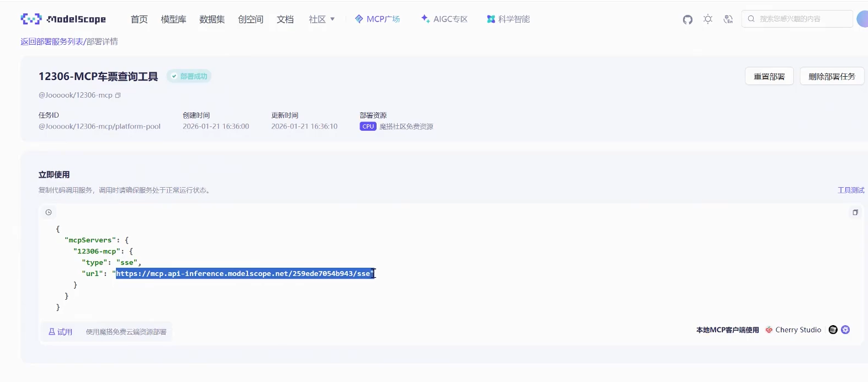Screen dimensions: 868x382
Task: Open the 科学智能 navigation link
Action: [x=508, y=19]
